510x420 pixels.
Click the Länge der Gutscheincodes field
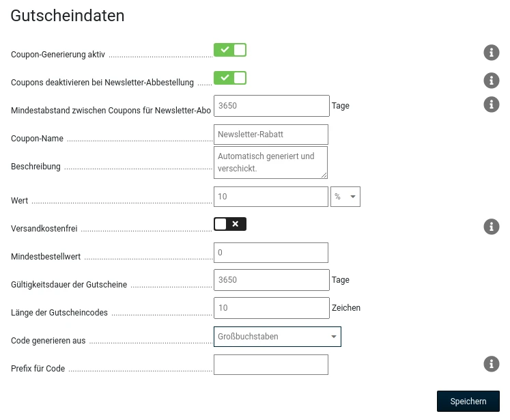[x=272, y=308]
